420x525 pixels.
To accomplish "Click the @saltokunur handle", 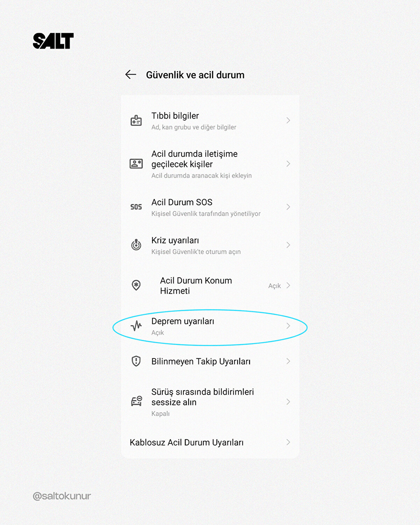I will pyautogui.click(x=62, y=496).
